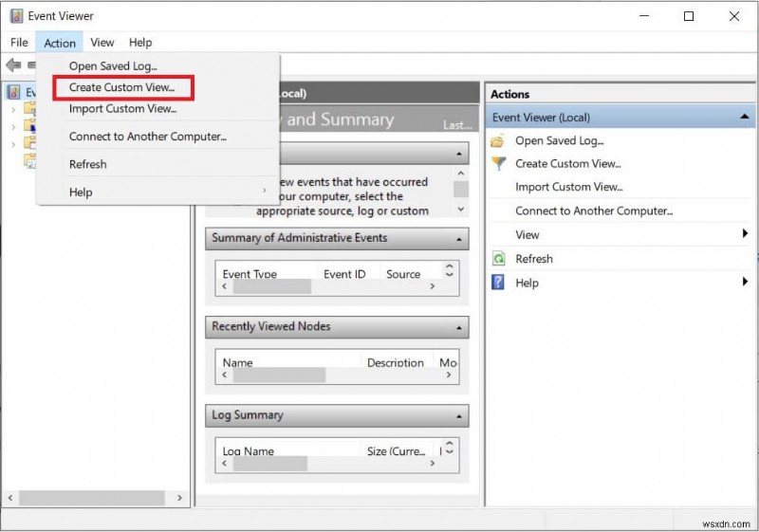Click Overview text scroll down arrow
This screenshot has height=532, width=759.
461,210
